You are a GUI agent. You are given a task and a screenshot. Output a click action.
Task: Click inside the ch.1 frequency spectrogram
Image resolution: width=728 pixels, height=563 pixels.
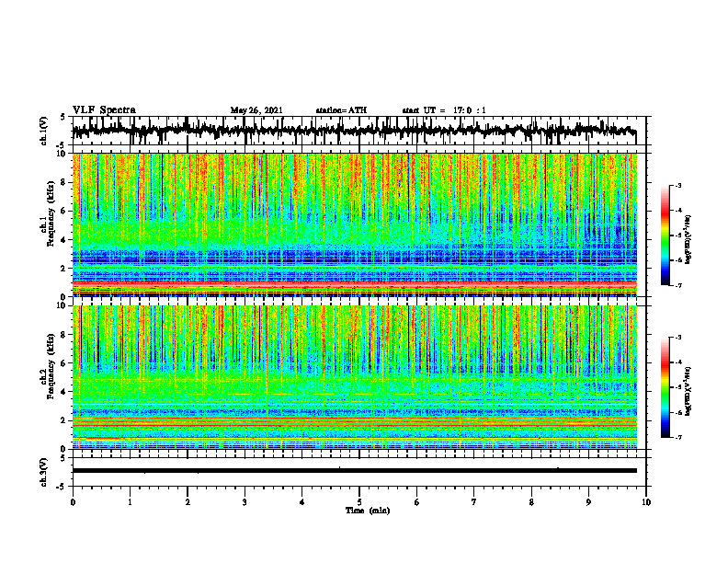[354, 224]
